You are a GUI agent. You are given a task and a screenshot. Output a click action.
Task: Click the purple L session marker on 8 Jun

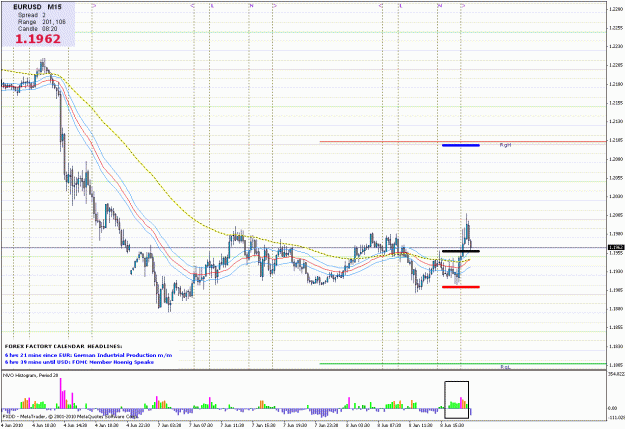401,6
